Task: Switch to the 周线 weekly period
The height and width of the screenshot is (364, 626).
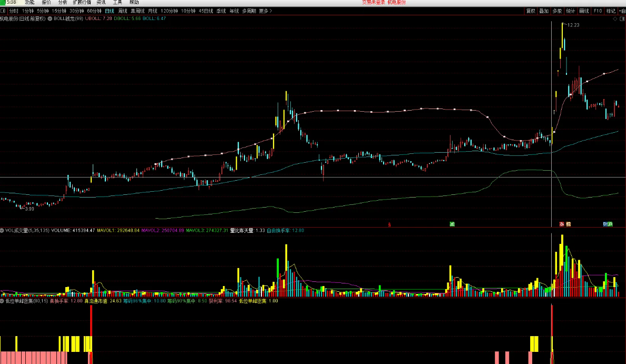Action: tap(122, 11)
